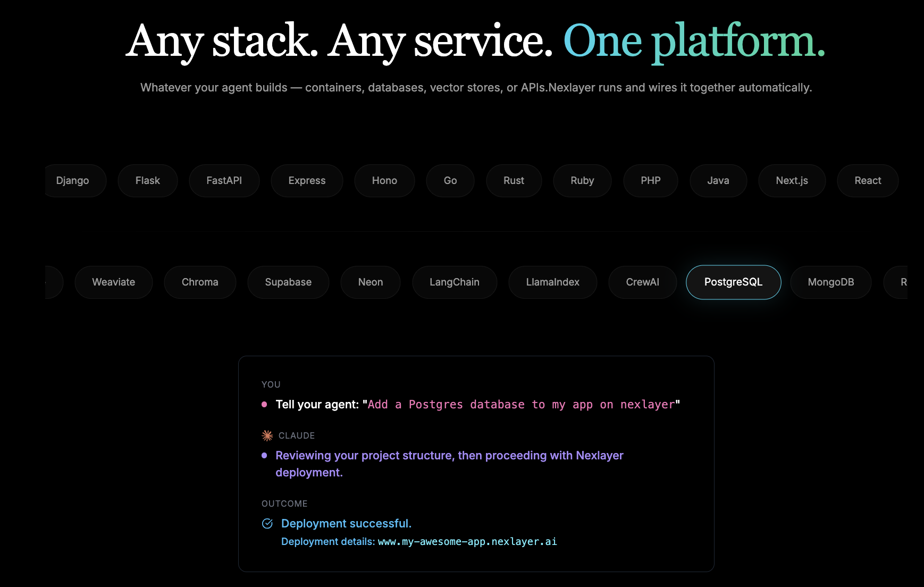Choose the Rust pill

[514, 181]
